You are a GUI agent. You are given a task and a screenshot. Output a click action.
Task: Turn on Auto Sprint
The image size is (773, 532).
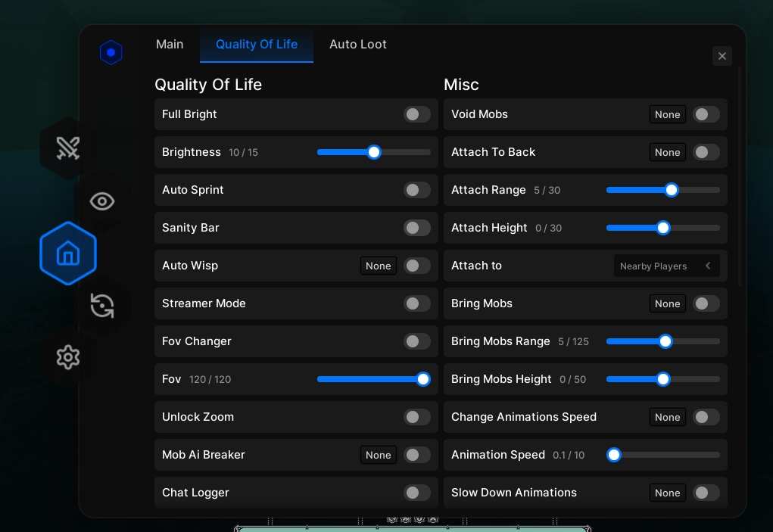416,190
